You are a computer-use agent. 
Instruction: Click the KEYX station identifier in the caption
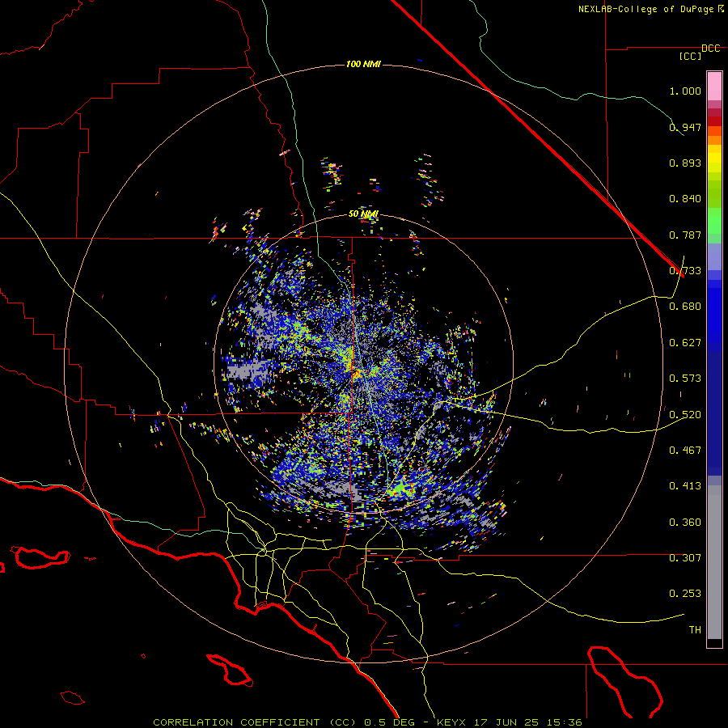click(451, 722)
